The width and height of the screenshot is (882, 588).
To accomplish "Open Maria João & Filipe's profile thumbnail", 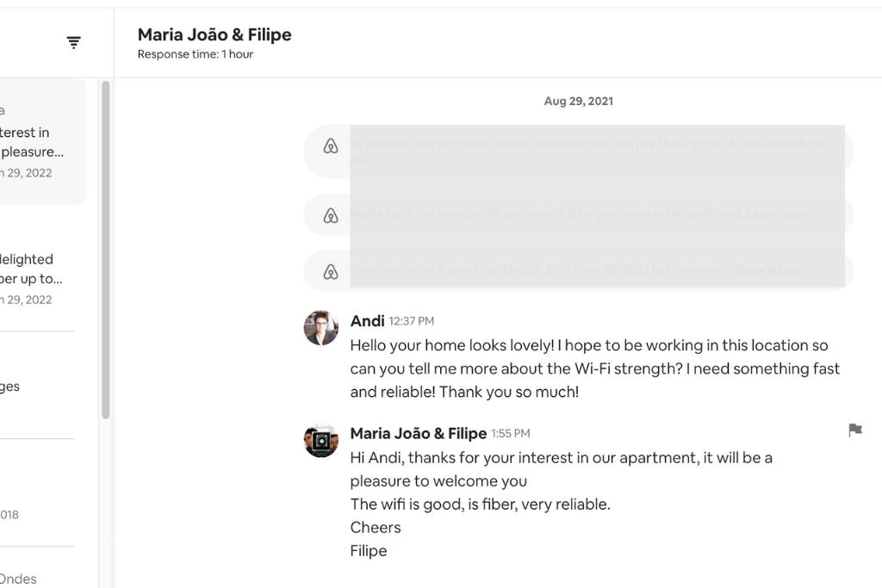I will click(x=320, y=441).
